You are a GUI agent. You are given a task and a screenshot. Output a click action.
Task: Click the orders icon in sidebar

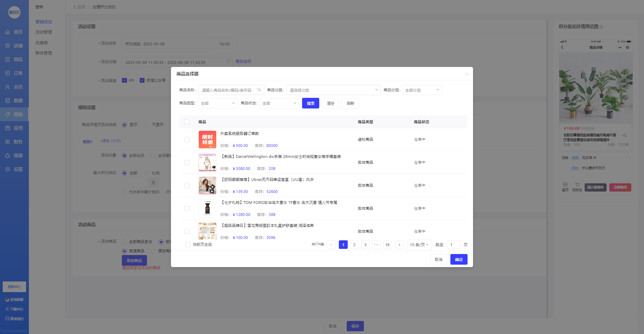pos(8,73)
